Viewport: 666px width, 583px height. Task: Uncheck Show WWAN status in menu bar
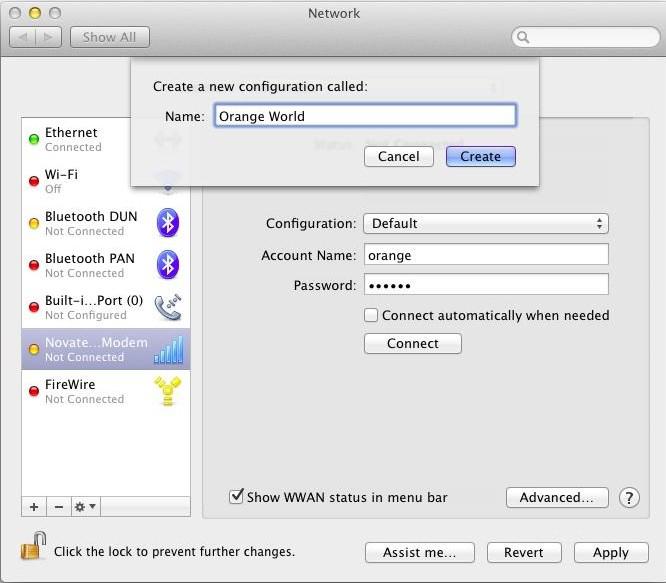pyautogui.click(x=237, y=496)
